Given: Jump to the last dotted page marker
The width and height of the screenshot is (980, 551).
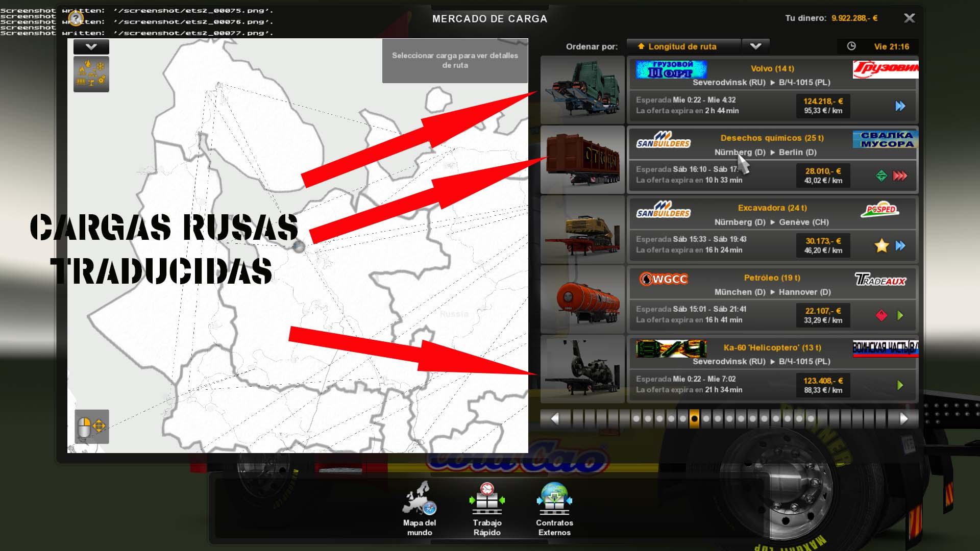Looking at the screenshot, I should pos(811,419).
